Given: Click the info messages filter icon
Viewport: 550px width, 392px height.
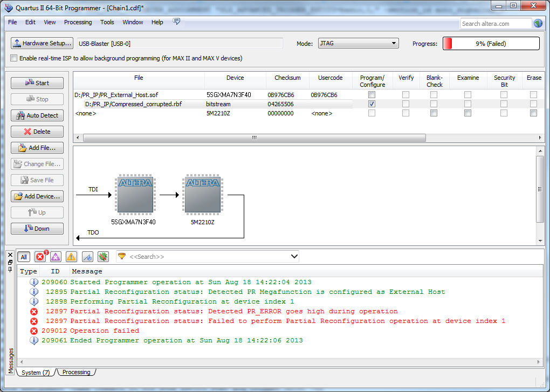Looking at the screenshot, I should (x=87, y=257).
